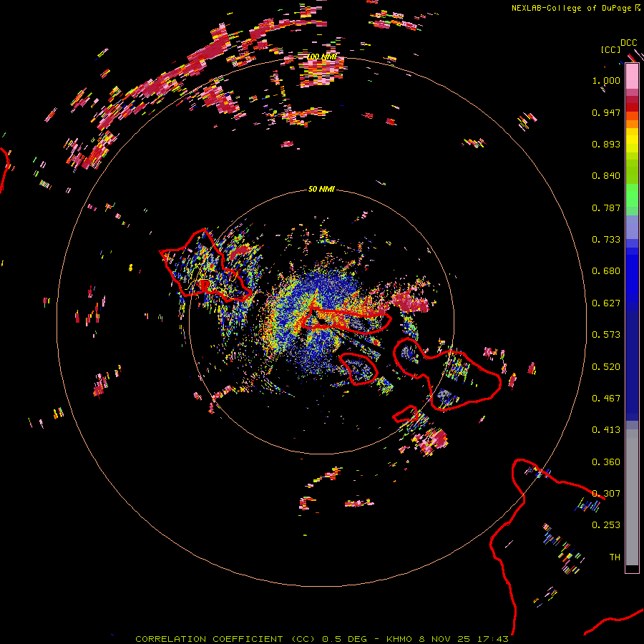Select the 0.893 scale value
This screenshot has height=644, width=644.
click(x=606, y=144)
